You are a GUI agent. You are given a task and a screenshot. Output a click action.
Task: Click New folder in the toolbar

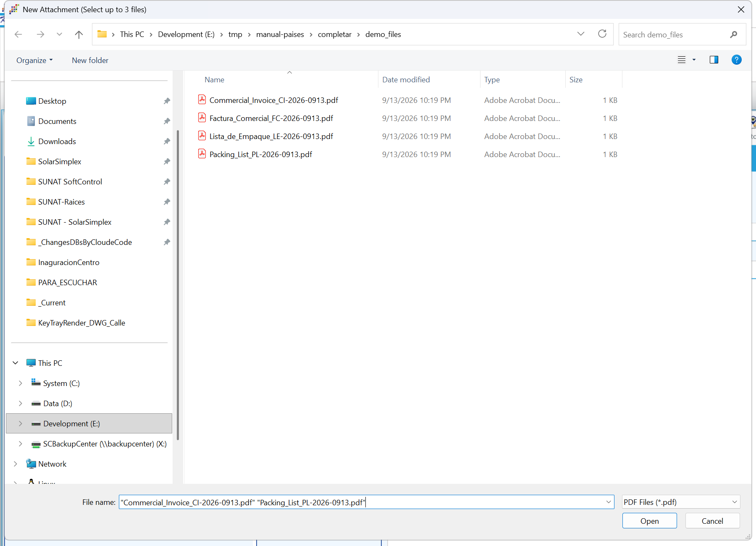tap(90, 60)
